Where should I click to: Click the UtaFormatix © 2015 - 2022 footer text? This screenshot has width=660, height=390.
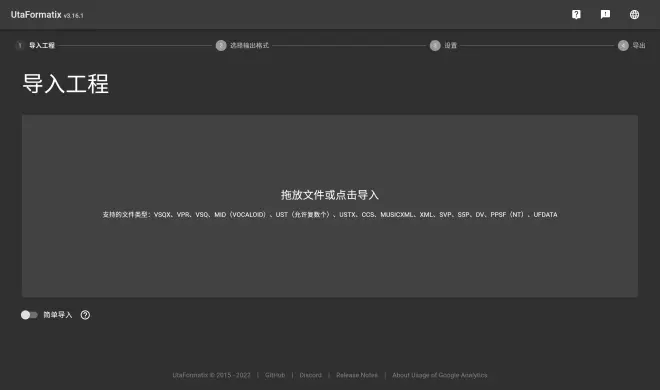point(211,375)
